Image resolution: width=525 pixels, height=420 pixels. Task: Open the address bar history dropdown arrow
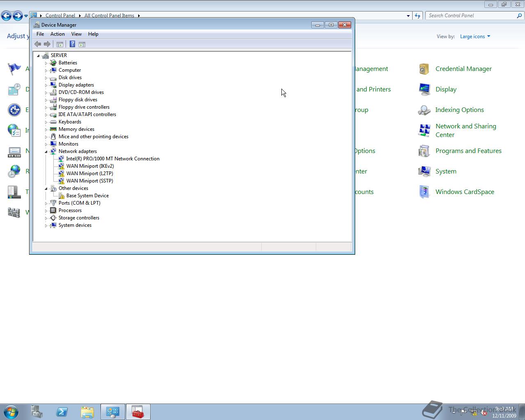[408, 16]
